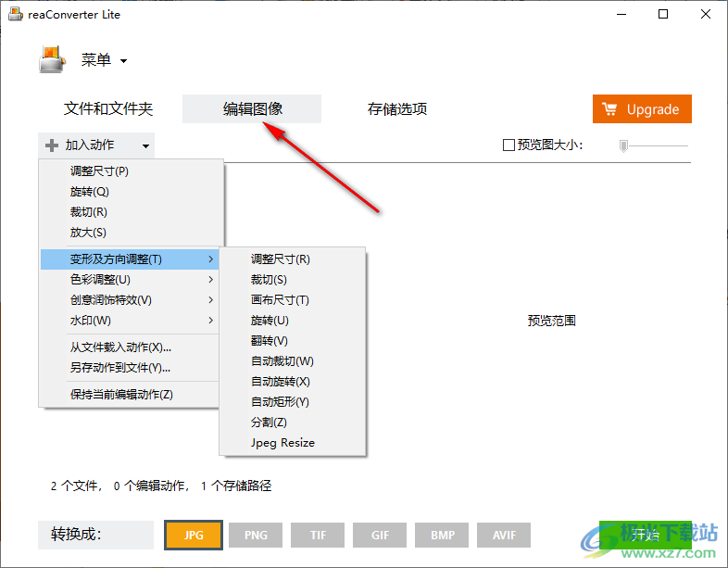Click the green 开始 start button
Viewport: 728px width, 568px height.
(646, 535)
